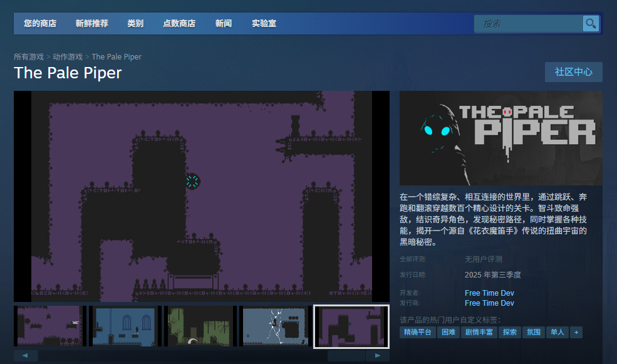Viewport: 617px width, 364px height.
Task: Expand more tags with the + button
Action: coord(576,332)
